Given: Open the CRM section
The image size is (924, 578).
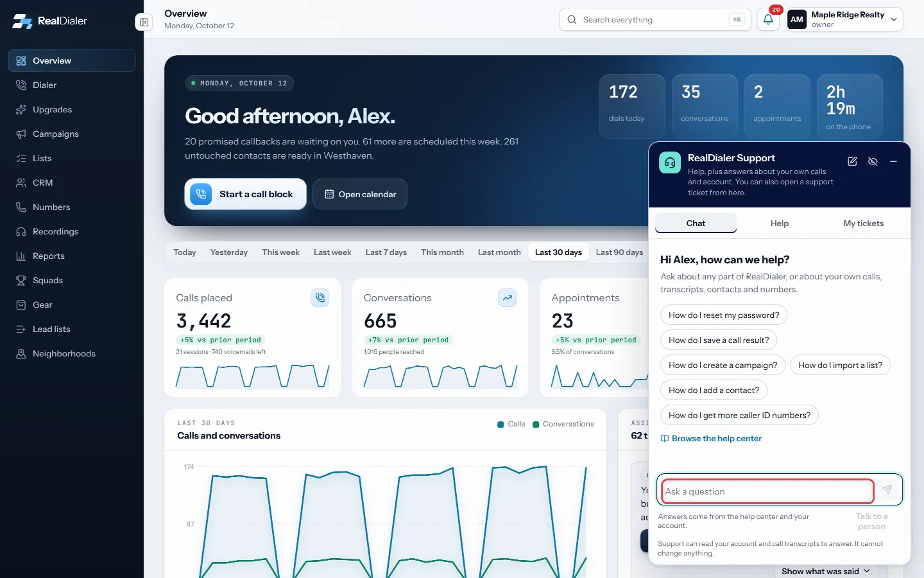Looking at the screenshot, I should pyautogui.click(x=72, y=183).
